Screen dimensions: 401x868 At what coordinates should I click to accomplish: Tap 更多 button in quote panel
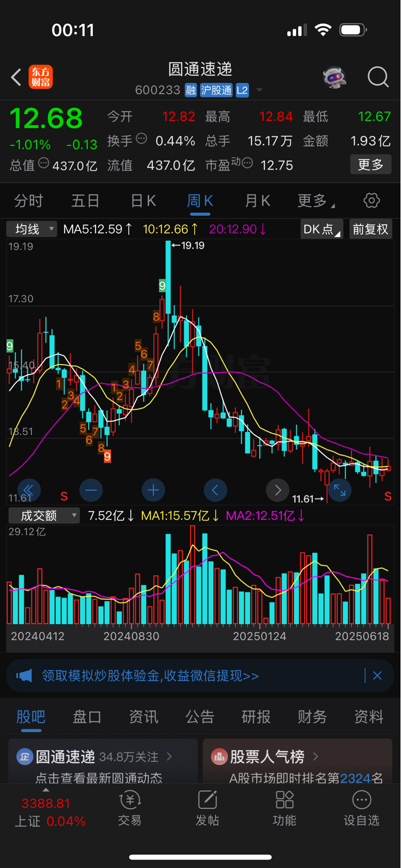coord(371,165)
